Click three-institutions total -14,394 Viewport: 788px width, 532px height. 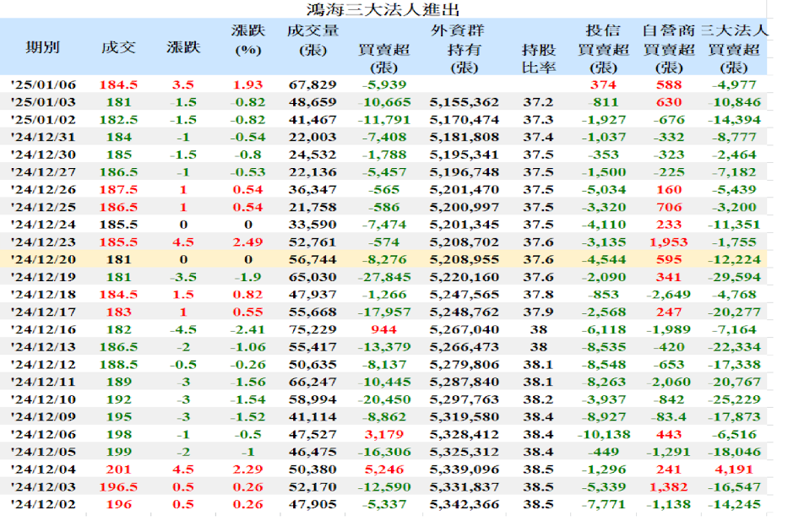pyautogui.click(x=734, y=120)
